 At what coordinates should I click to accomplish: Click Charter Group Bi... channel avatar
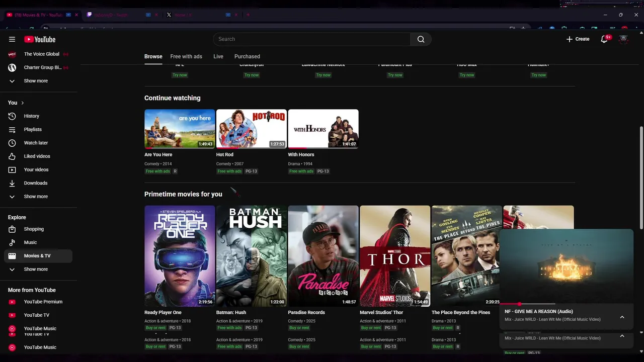pyautogui.click(x=12, y=67)
